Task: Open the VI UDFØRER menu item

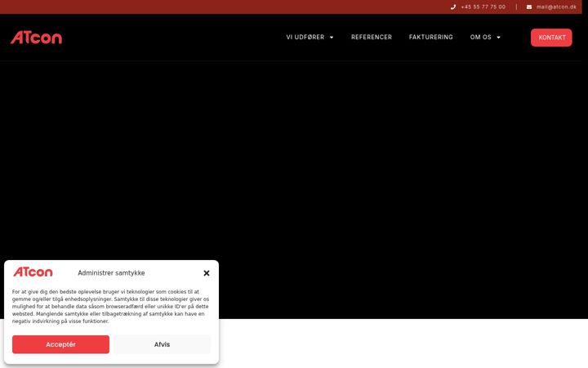Action: click(305, 37)
